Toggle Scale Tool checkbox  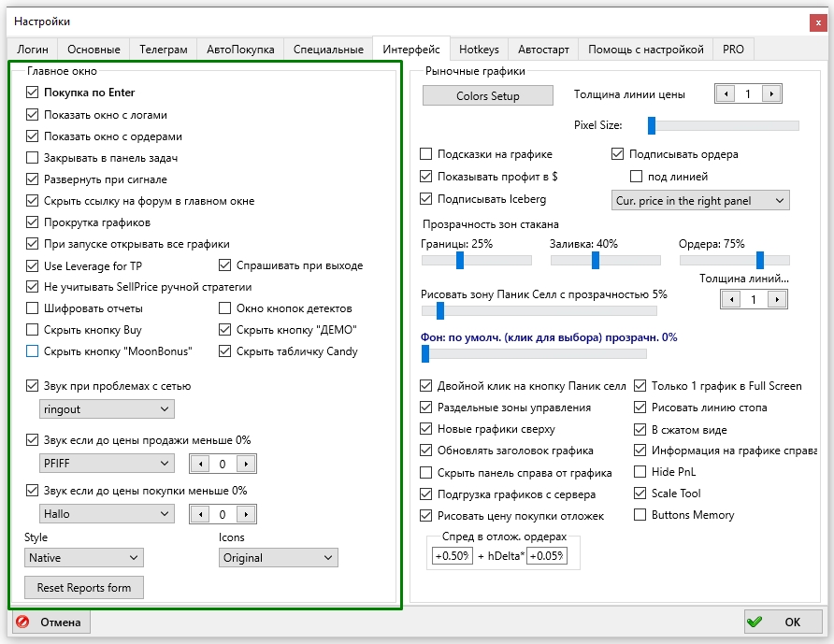pyautogui.click(x=640, y=493)
